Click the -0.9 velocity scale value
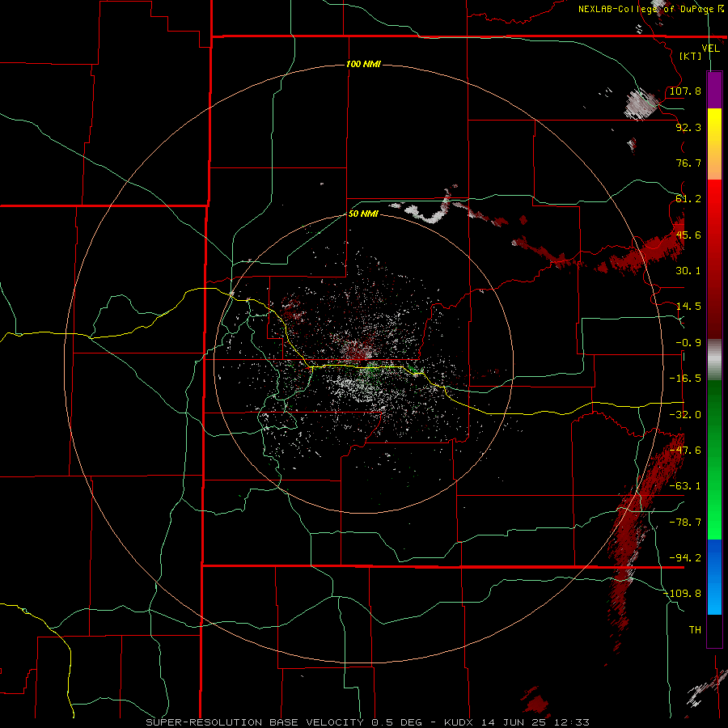This screenshot has height=728, width=728. (x=688, y=343)
